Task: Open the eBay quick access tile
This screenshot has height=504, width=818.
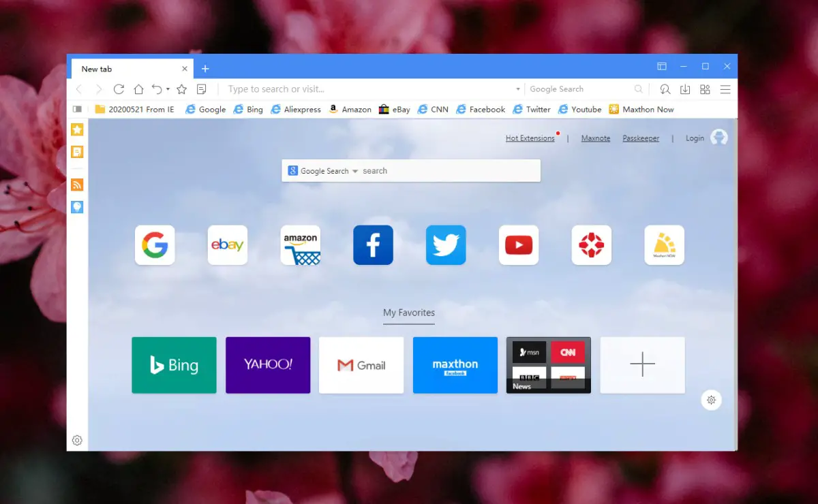Action: click(x=228, y=245)
